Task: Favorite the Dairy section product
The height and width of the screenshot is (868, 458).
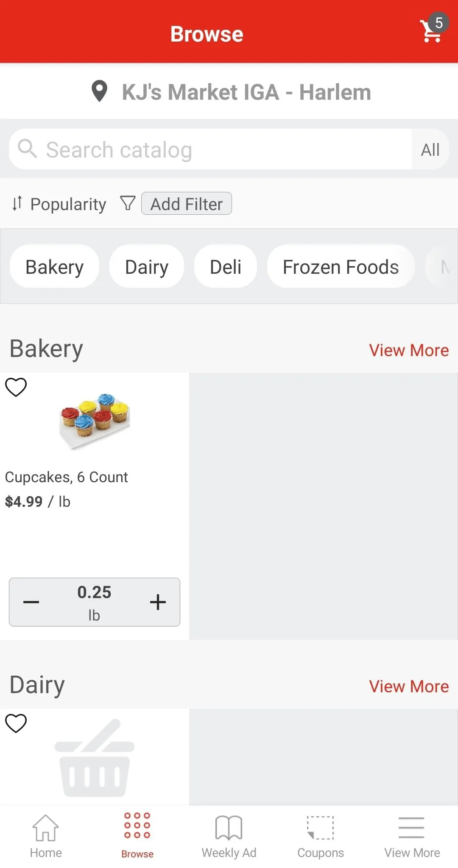Action: click(16, 723)
